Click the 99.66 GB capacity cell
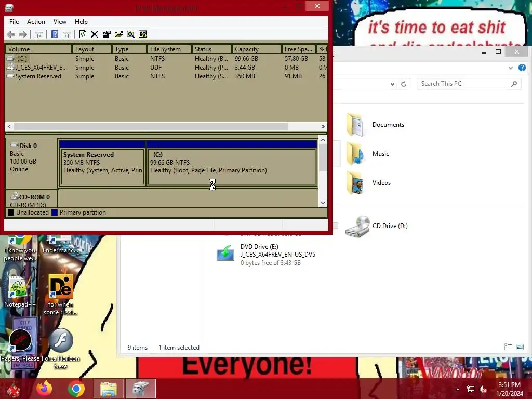532x399 pixels. click(x=246, y=59)
